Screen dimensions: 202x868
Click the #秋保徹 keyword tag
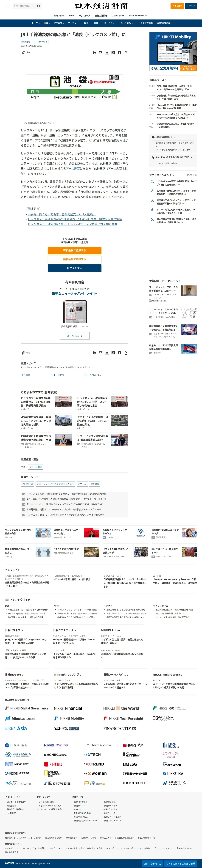[x=95, y=484]
